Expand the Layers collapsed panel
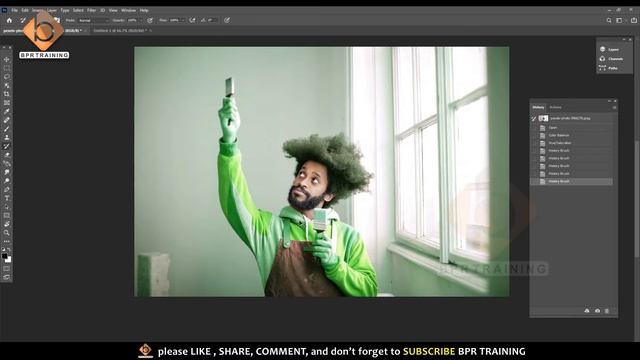Screen dimensions: 640x360 (610, 49)
